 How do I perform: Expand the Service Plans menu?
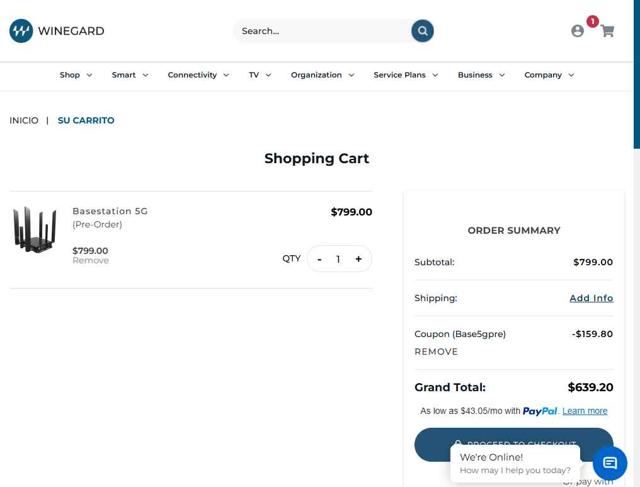coord(406,75)
